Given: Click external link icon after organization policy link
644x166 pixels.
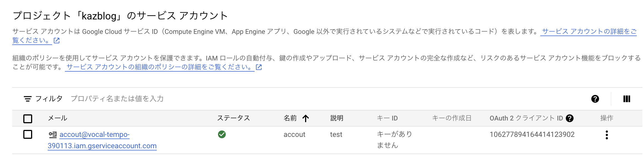Looking at the screenshot, I should coord(259,67).
